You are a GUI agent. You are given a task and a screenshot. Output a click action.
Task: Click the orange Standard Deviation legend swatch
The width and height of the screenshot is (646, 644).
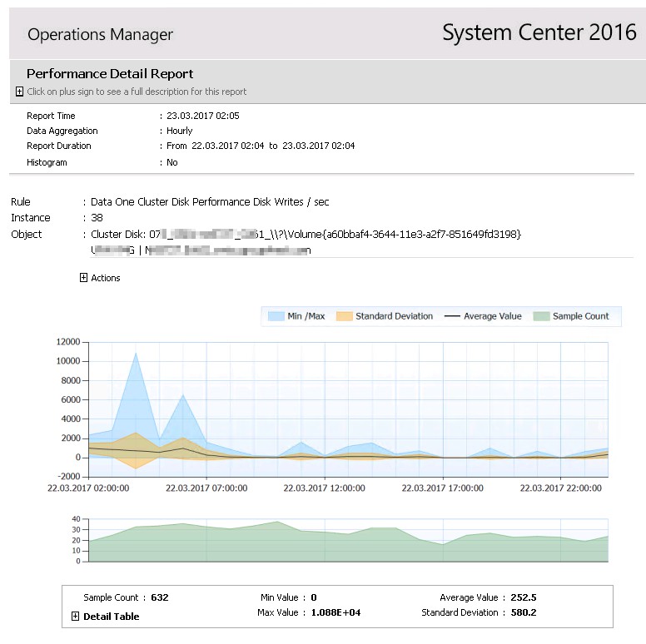pyautogui.click(x=344, y=316)
